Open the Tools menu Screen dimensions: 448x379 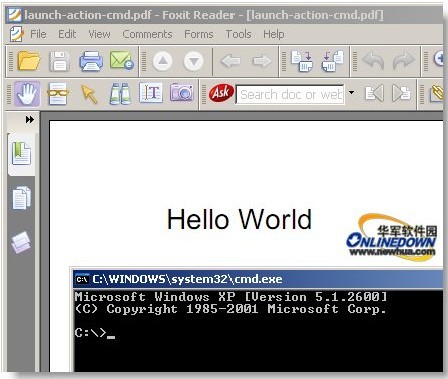[x=238, y=34]
